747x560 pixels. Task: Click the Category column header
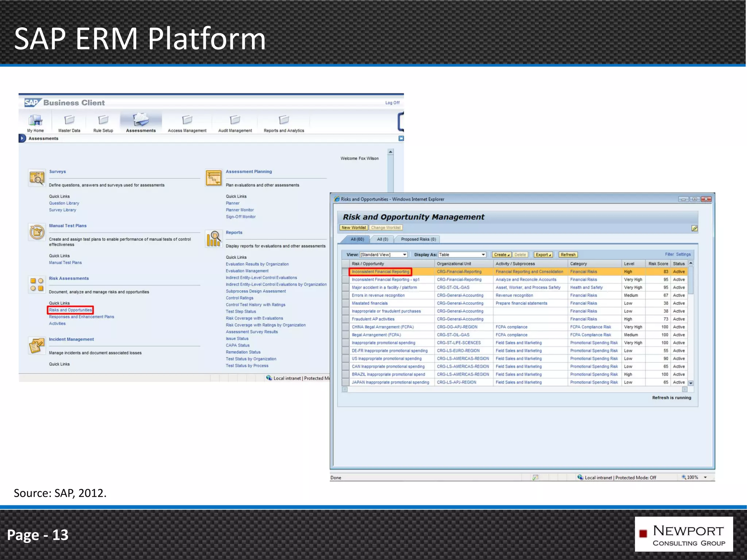(595, 264)
